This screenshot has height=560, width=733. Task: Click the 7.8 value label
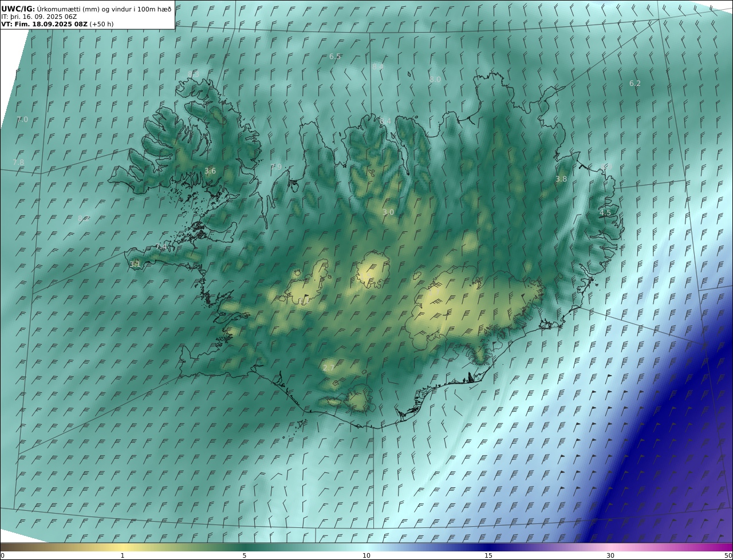click(x=18, y=162)
